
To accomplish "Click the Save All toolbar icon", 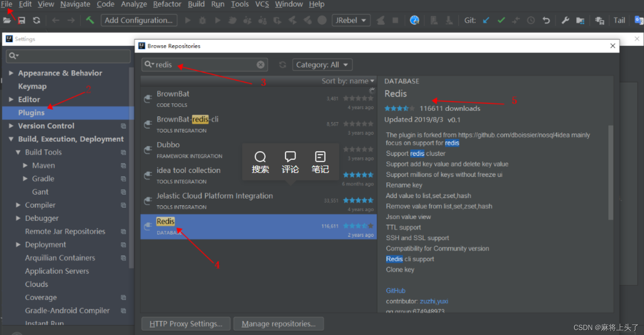I will [21, 20].
